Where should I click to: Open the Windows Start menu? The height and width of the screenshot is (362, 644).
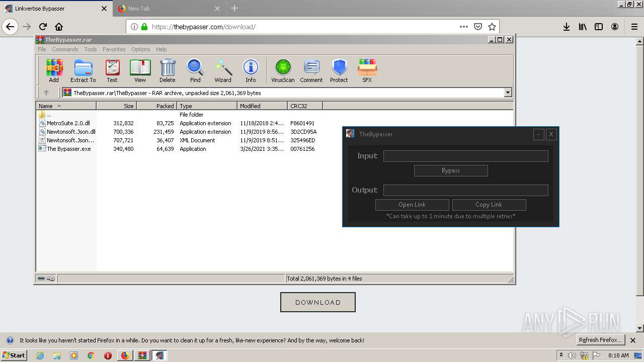pos(14,355)
